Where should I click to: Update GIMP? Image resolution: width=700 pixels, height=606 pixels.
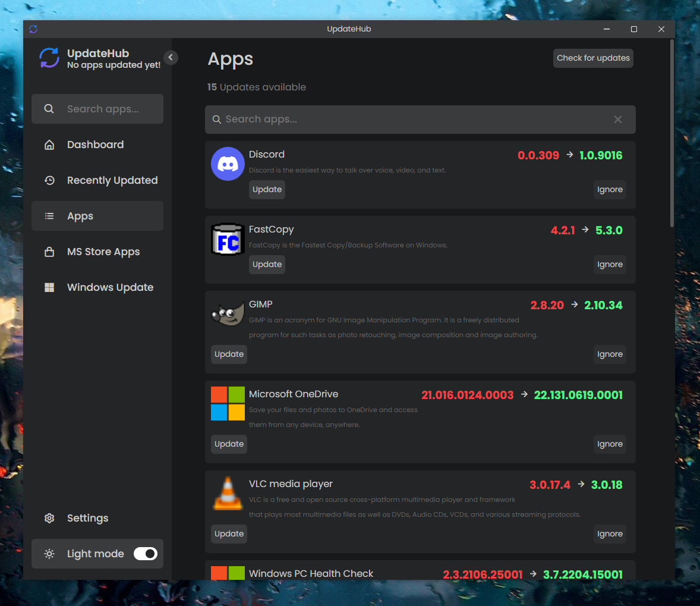[229, 354]
